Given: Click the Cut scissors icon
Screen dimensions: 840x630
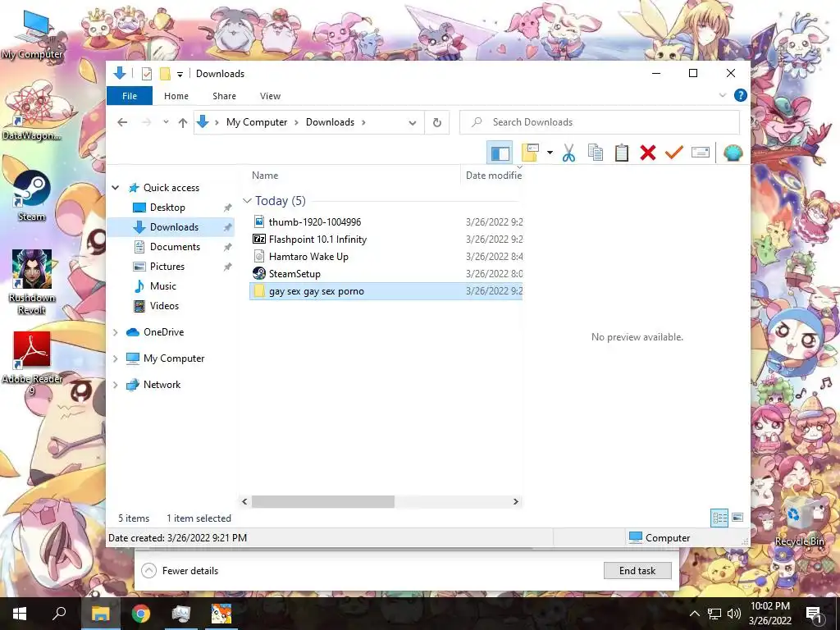Looking at the screenshot, I should (569, 153).
